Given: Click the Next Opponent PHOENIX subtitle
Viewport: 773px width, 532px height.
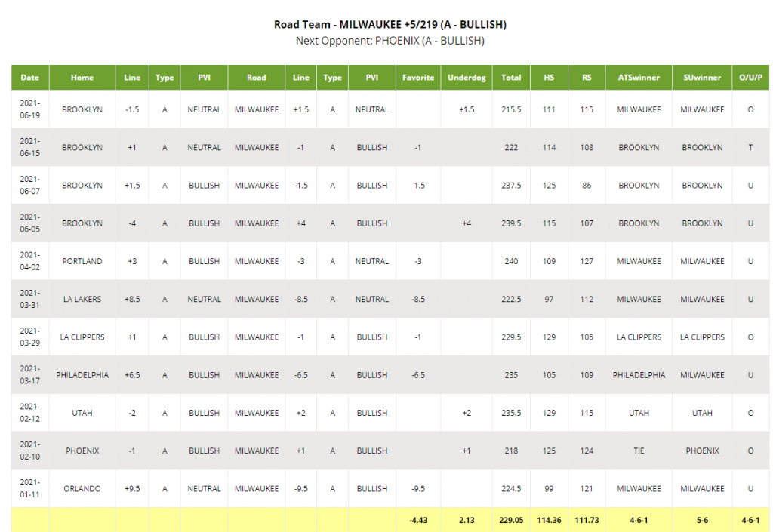Looking at the screenshot, I should (x=390, y=41).
